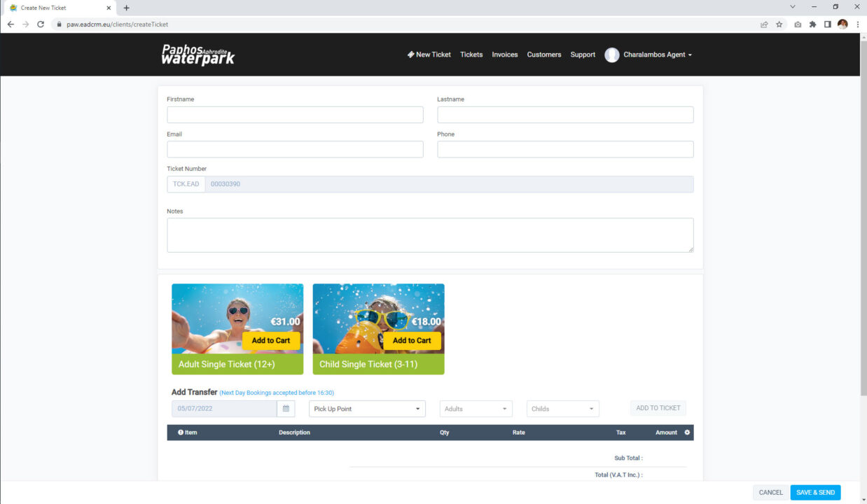Add Adult Single Ticket to cart
Viewport: 867px width, 504px height.
271,340
